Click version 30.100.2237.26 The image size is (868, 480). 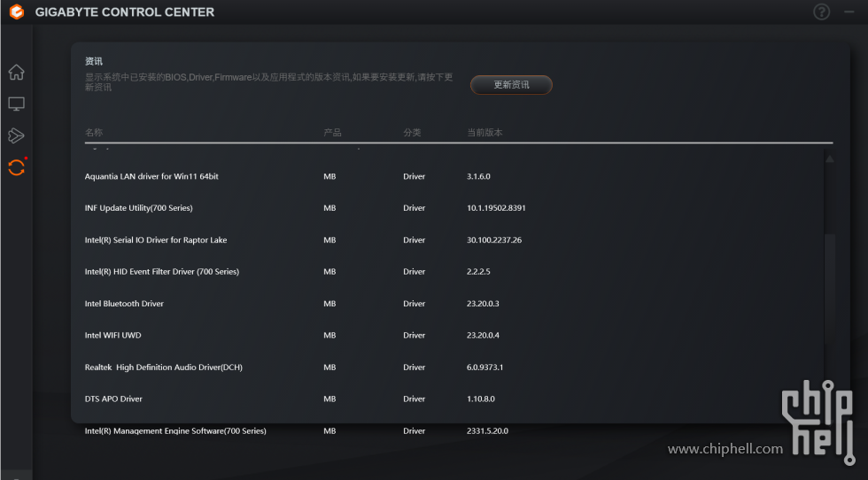494,240
